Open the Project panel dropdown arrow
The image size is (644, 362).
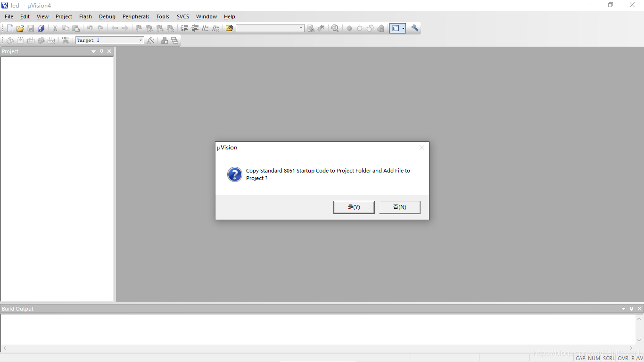93,51
